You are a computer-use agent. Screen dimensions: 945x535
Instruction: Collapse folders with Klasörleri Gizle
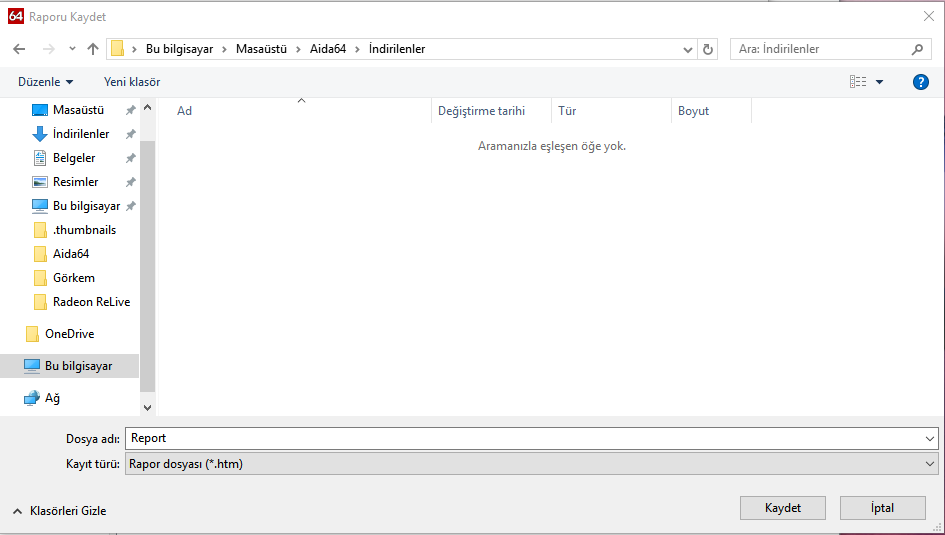click(x=60, y=511)
